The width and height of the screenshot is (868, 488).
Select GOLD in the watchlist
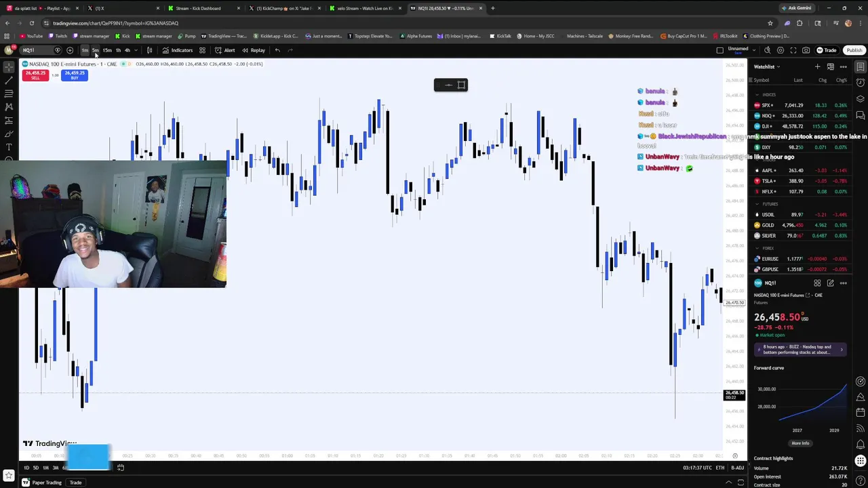(x=801, y=225)
